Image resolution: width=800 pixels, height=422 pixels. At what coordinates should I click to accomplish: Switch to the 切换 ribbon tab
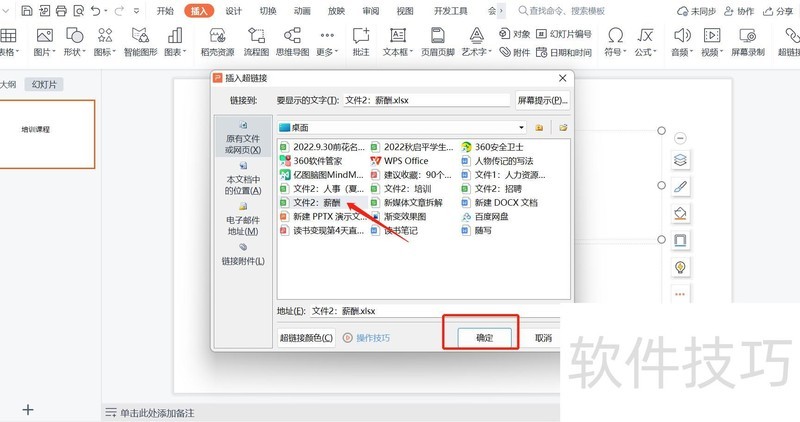tap(267, 11)
